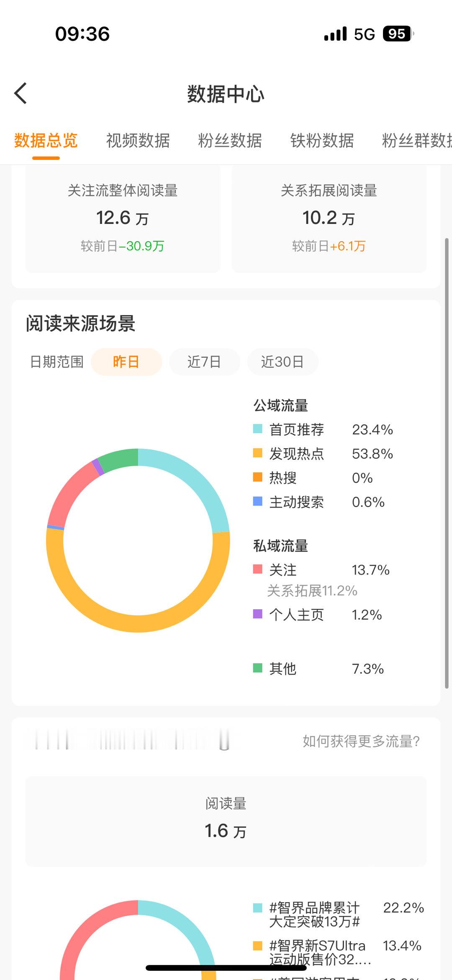Open the 铁粉数据 tab
The height and width of the screenshot is (980, 452).
point(322,141)
